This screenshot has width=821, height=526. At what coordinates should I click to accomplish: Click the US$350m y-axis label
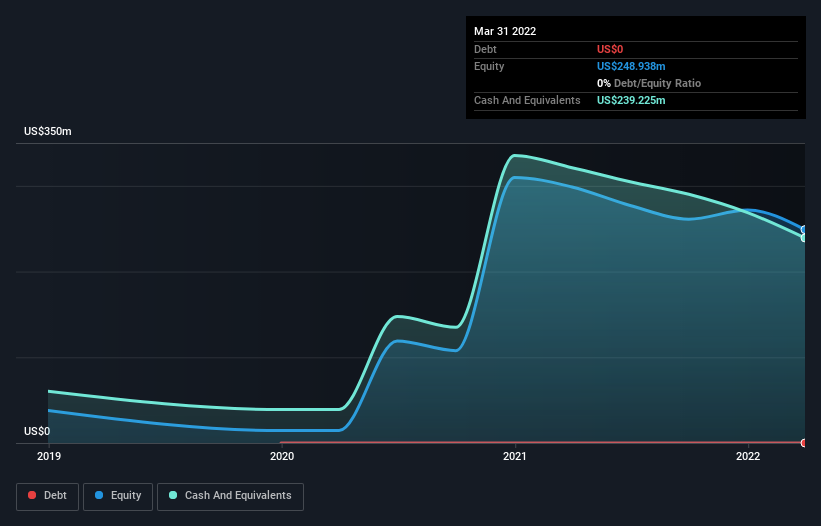[48, 131]
